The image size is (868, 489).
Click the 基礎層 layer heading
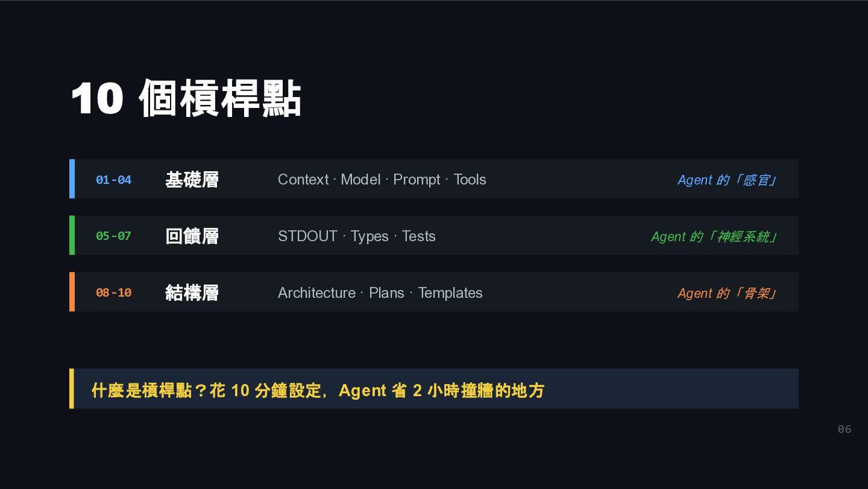pyautogui.click(x=192, y=180)
